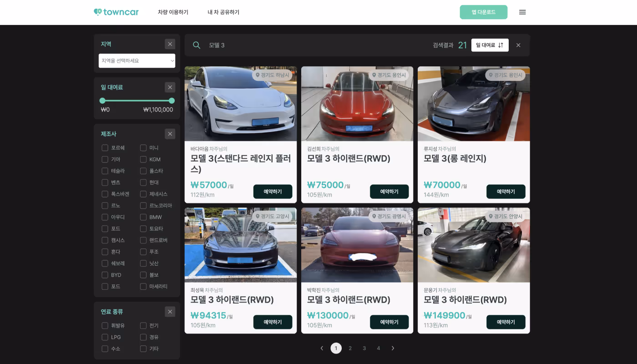637x364 pixels.
Task: Check the 현대 manufacturer box
Action: (143, 182)
